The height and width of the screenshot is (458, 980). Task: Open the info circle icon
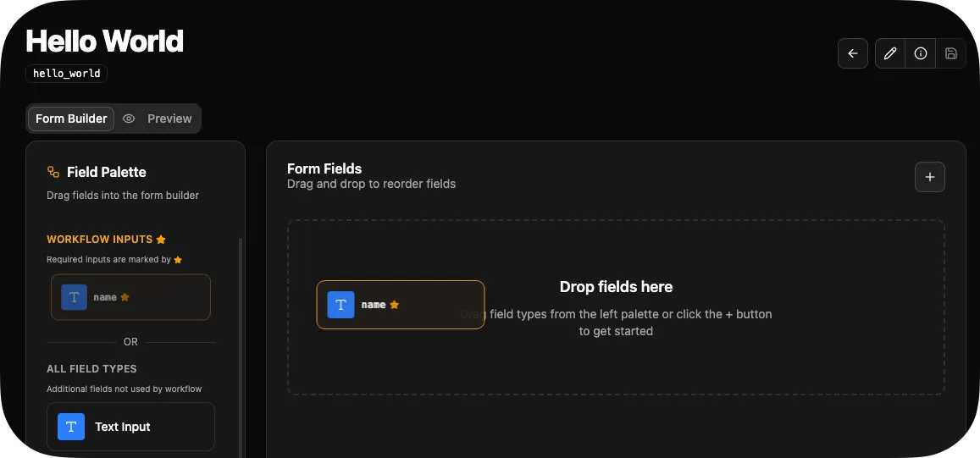[921, 53]
